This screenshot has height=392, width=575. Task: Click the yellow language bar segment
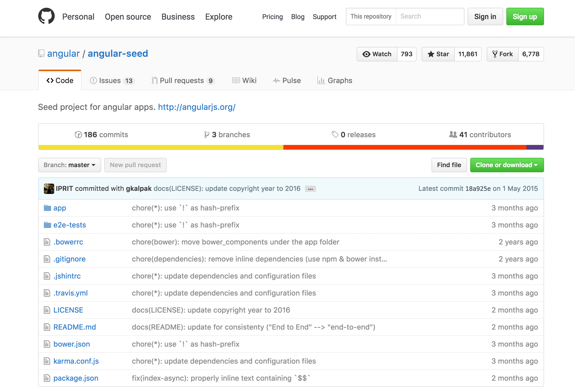coord(161,147)
